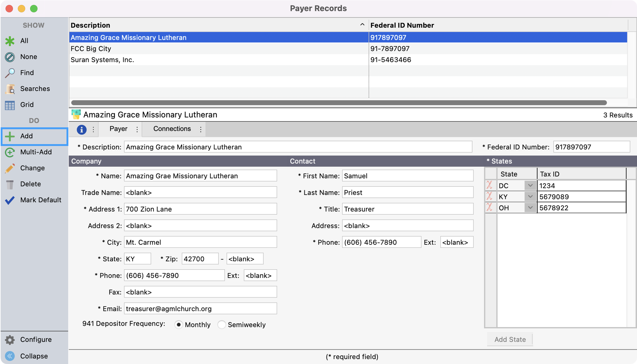Mark payer as default checkmark
The width and height of the screenshot is (637, 364).
[10, 200]
